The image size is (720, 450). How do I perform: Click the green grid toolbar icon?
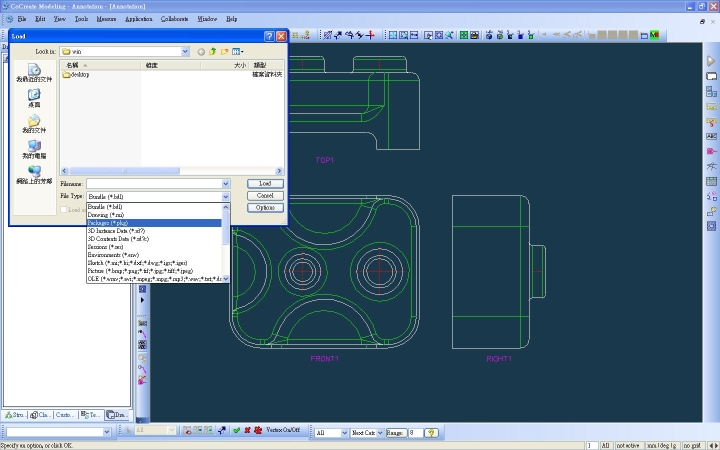464,35
